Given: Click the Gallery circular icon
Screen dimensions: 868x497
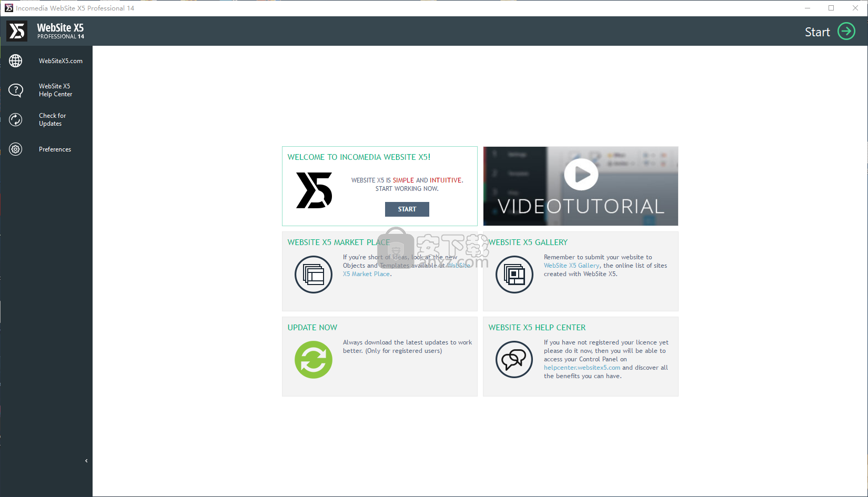Looking at the screenshot, I should pyautogui.click(x=514, y=275).
